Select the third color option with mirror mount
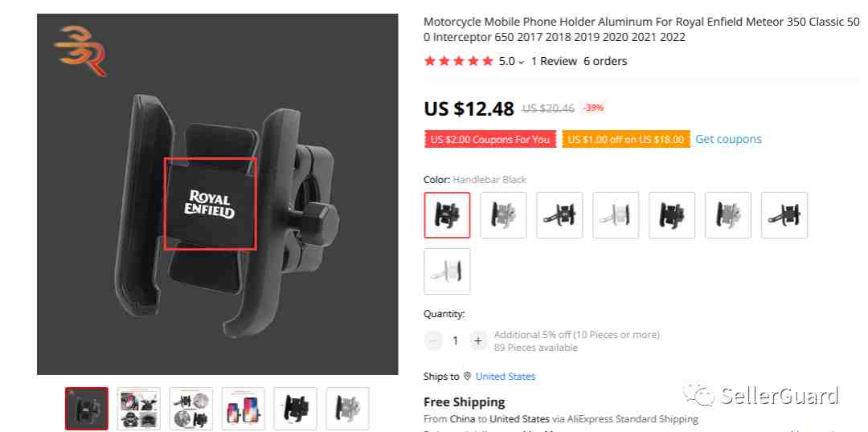Viewport: 868px width, 432px height. tap(559, 215)
